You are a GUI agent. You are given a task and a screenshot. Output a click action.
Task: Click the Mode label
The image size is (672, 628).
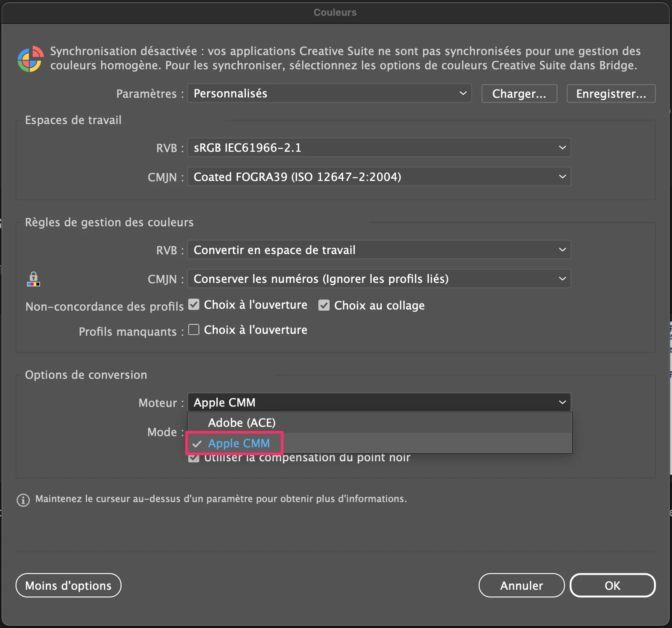[x=165, y=432]
